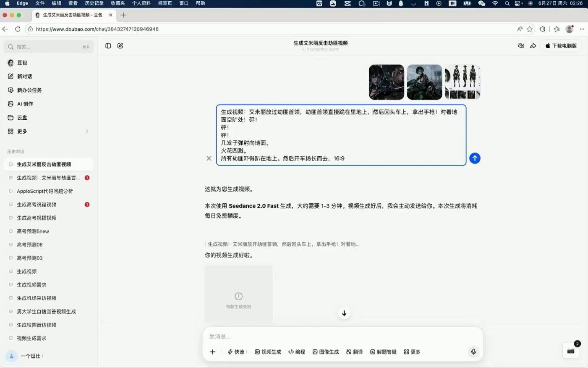Image resolution: width=588 pixels, height=368 pixels.
Task: Reload the page
Action: (x=18, y=29)
